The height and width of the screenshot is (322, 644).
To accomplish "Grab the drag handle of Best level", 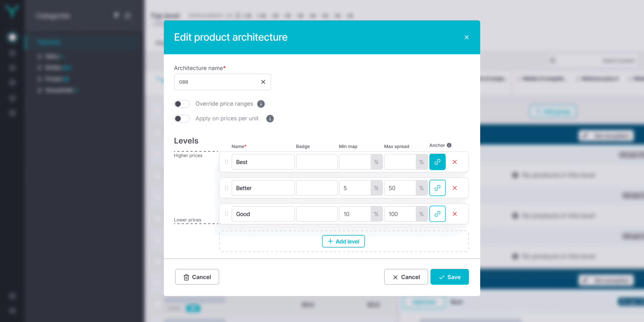I will point(226,162).
